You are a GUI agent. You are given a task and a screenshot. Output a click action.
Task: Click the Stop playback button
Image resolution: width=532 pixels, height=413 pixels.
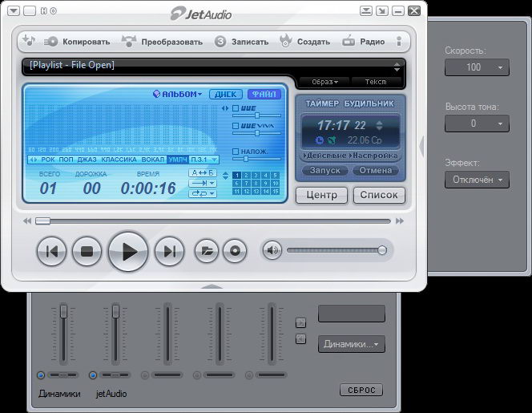tap(87, 252)
